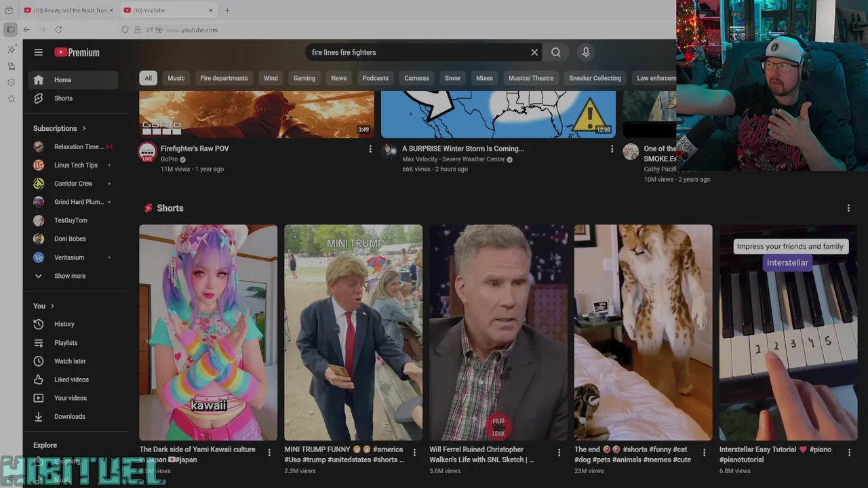Select the News filter chip
This screenshot has width=868, height=488.
pyautogui.click(x=339, y=78)
